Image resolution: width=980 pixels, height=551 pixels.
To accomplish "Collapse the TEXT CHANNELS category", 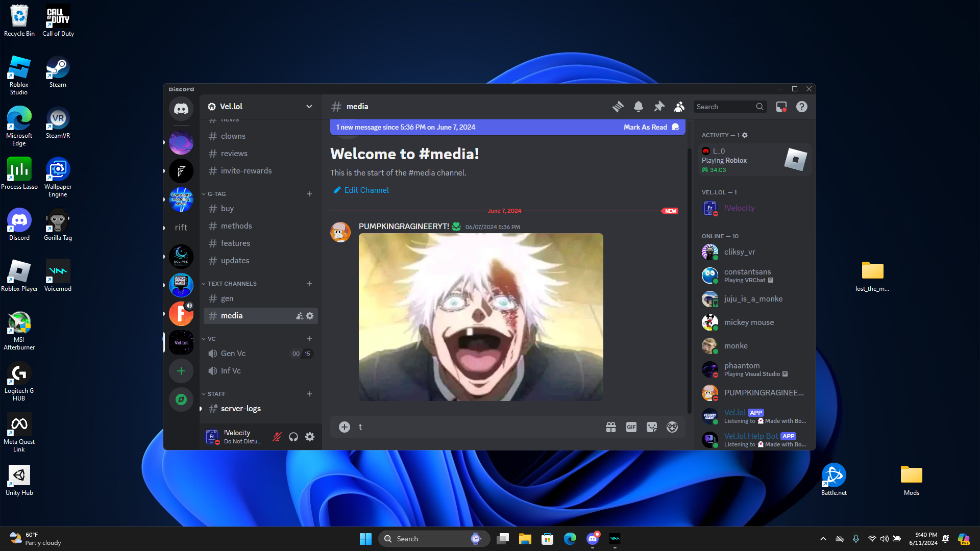I will tap(232, 284).
